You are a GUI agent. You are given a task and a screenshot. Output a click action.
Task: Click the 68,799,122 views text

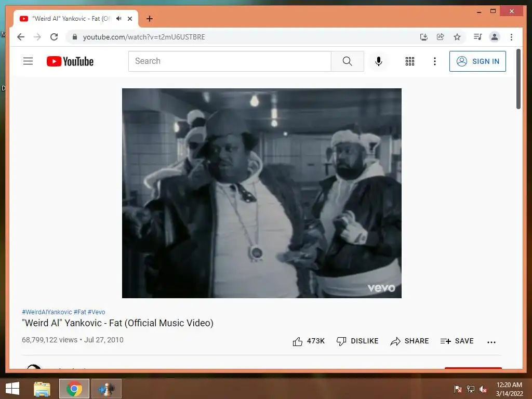click(x=49, y=340)
